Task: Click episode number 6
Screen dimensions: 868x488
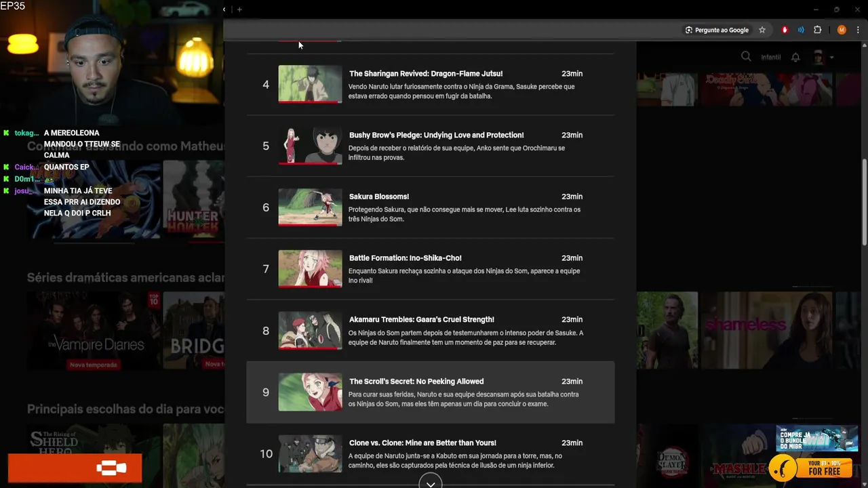Action: pos(266,208)
